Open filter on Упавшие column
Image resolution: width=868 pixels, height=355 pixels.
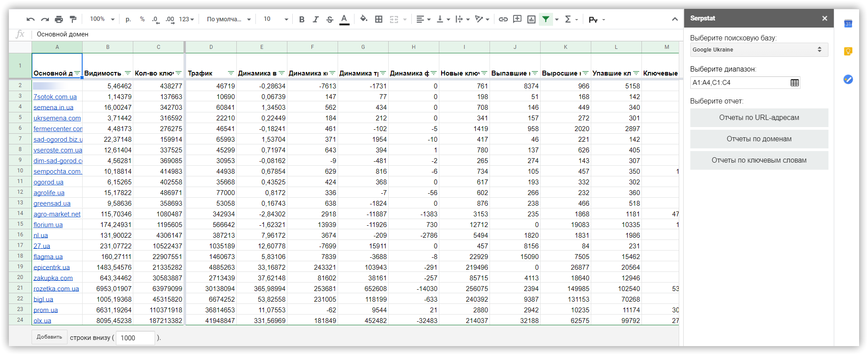pos(636,73)
